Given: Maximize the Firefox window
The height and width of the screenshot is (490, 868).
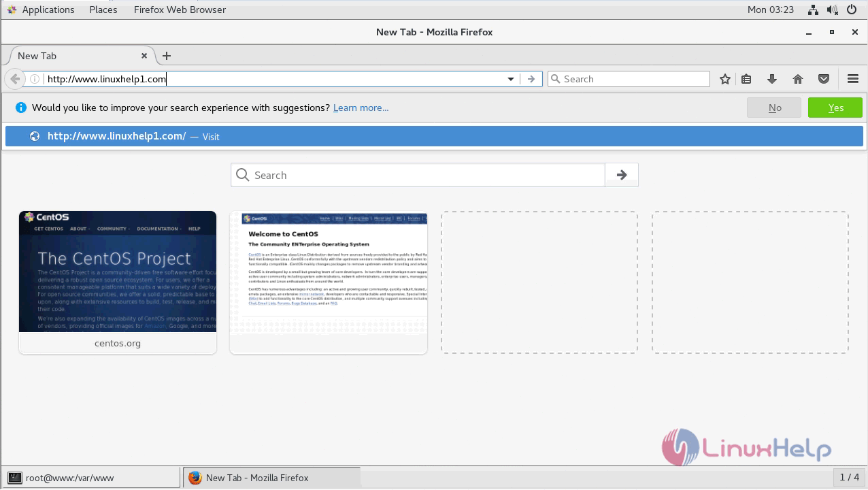Looking at the screenshot, I should click(831, 32).
